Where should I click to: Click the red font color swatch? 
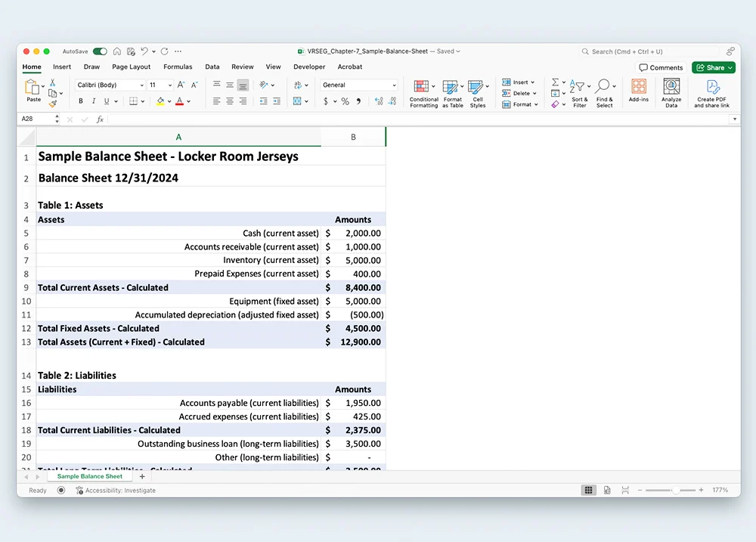click(179, 101)
